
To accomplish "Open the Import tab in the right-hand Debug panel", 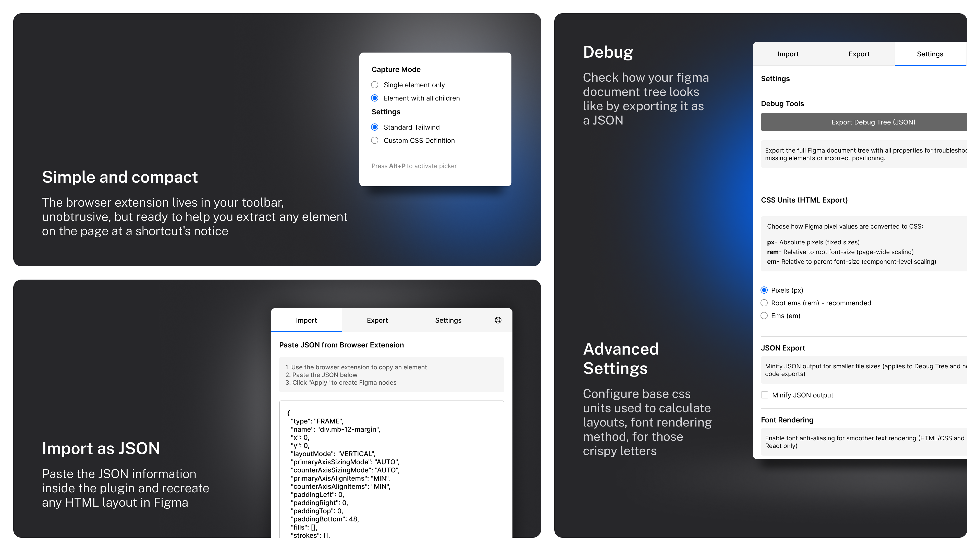I will coord(788,54).
